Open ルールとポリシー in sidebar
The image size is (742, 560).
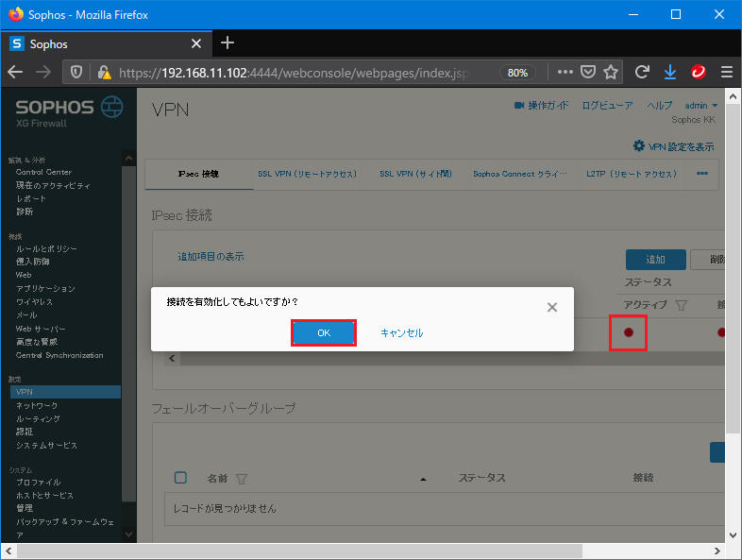pyautogui.click(x=46, y=248)
